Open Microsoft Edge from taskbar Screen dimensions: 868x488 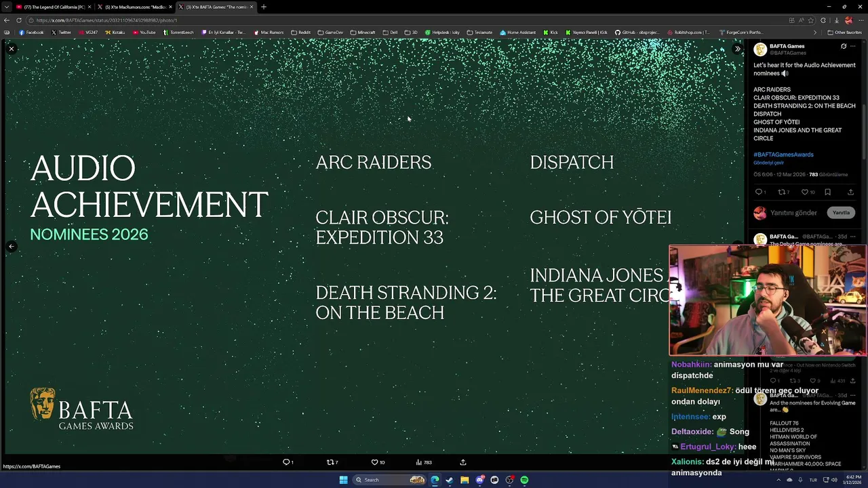[x=435, y=480]
